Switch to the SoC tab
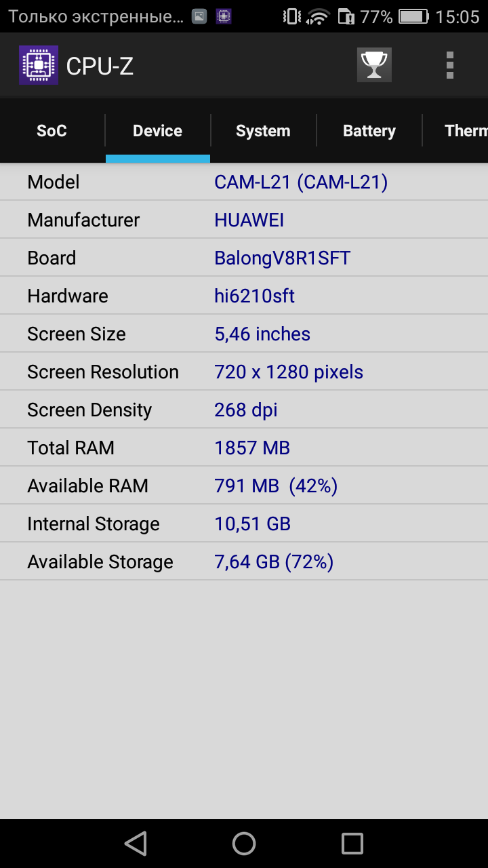 (52, 131)
